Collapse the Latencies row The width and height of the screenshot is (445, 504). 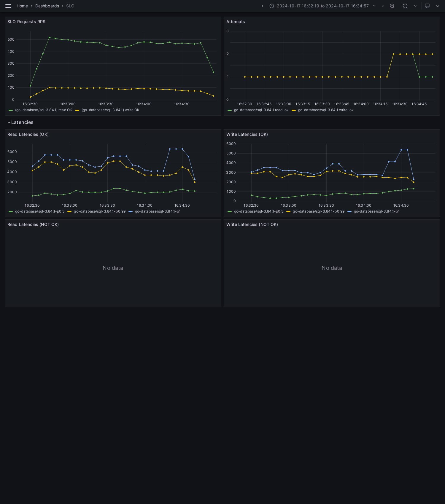tap(20, 122)
